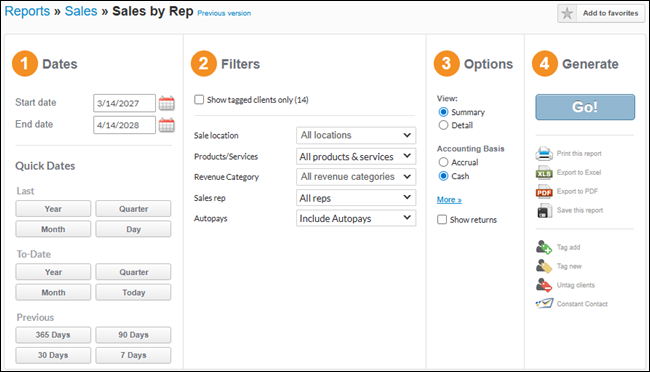Click the Save this report text
This screenshot has width=650, height=372.
[x=580, y=210]
